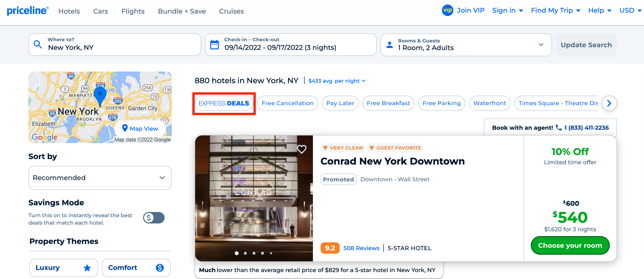644x279 pixels.
Task: Click the Priceline logo
Action: pyautogui.click(x=28, y=10)
